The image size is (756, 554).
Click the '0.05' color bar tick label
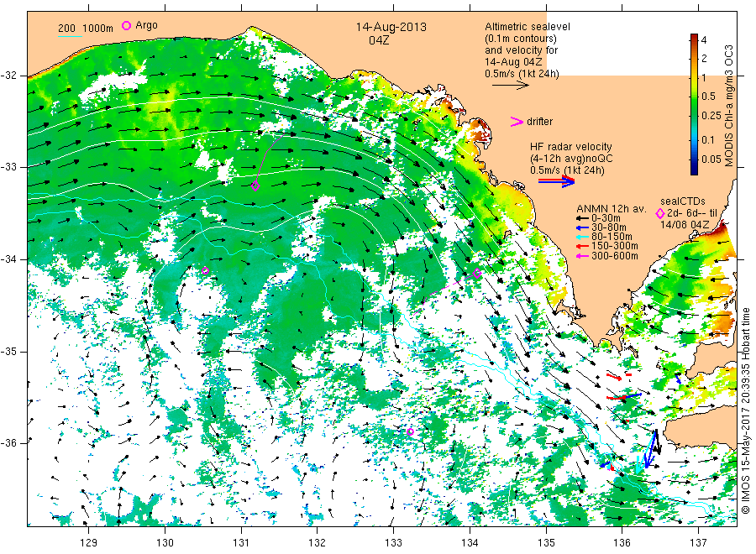711,159
